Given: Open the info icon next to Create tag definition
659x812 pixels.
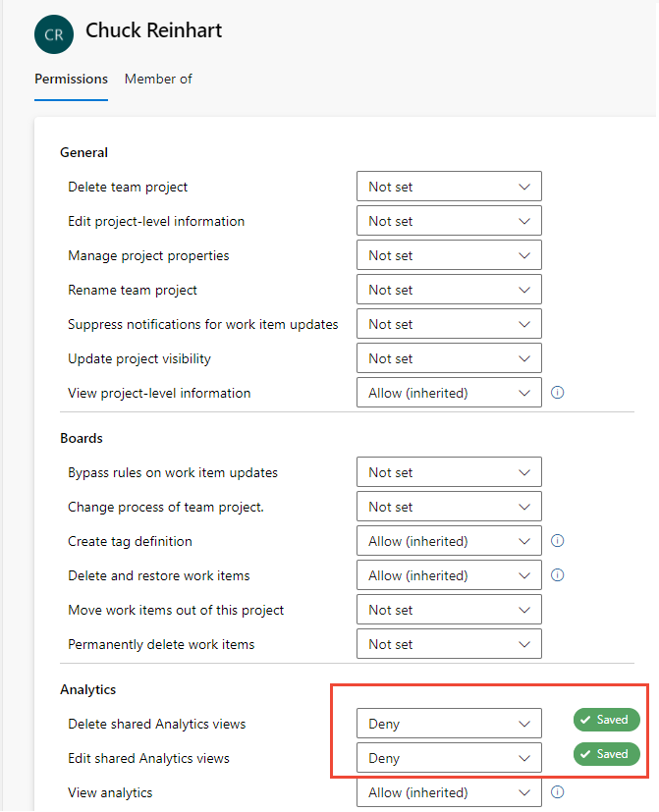Looking at the screenshot, I should [x=557, y=541].
